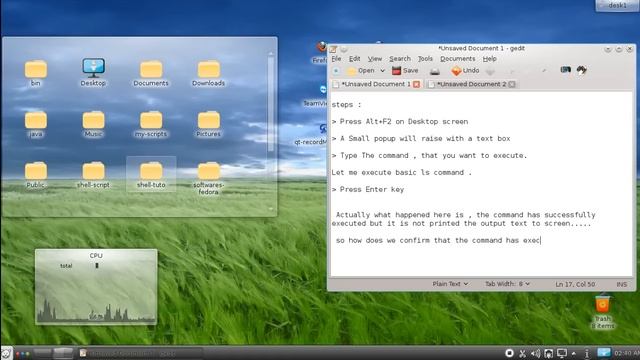Open the Help menu in gedit
The image size is (640, 360).
coord(489,59)
